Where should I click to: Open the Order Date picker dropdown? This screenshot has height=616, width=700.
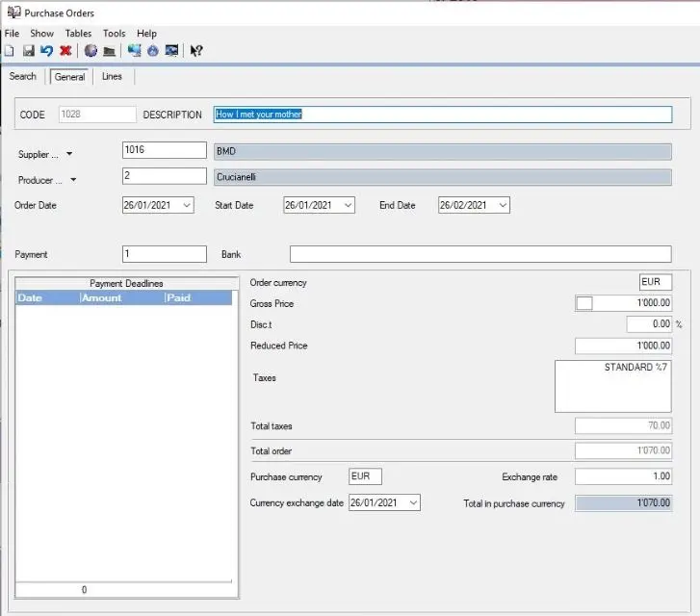[186, 205]
